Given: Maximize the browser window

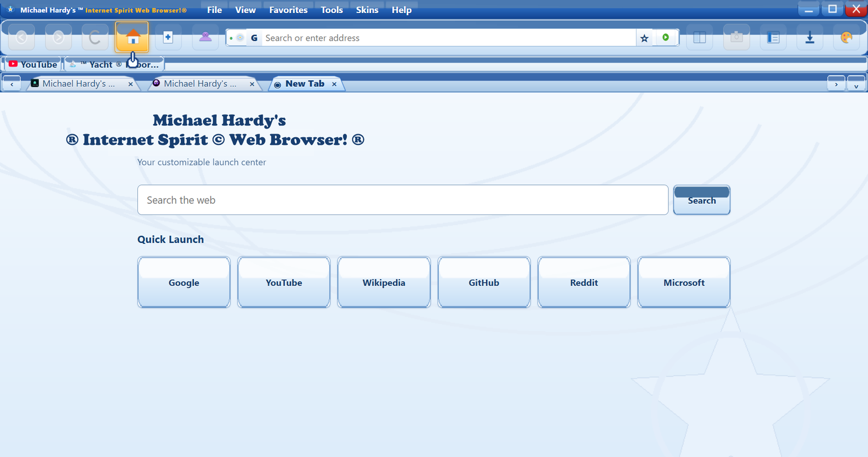Looking at the screenshot, I should (832, 9).
